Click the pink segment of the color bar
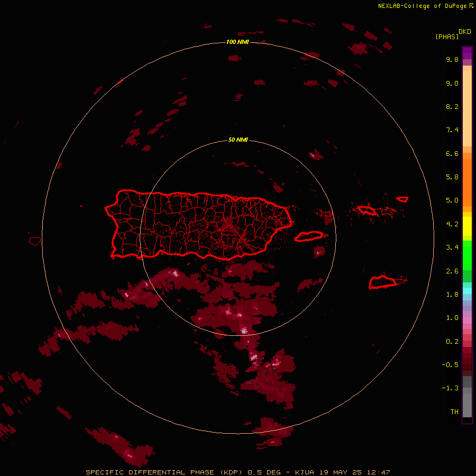The image size is (476, 476). point(467,321)
